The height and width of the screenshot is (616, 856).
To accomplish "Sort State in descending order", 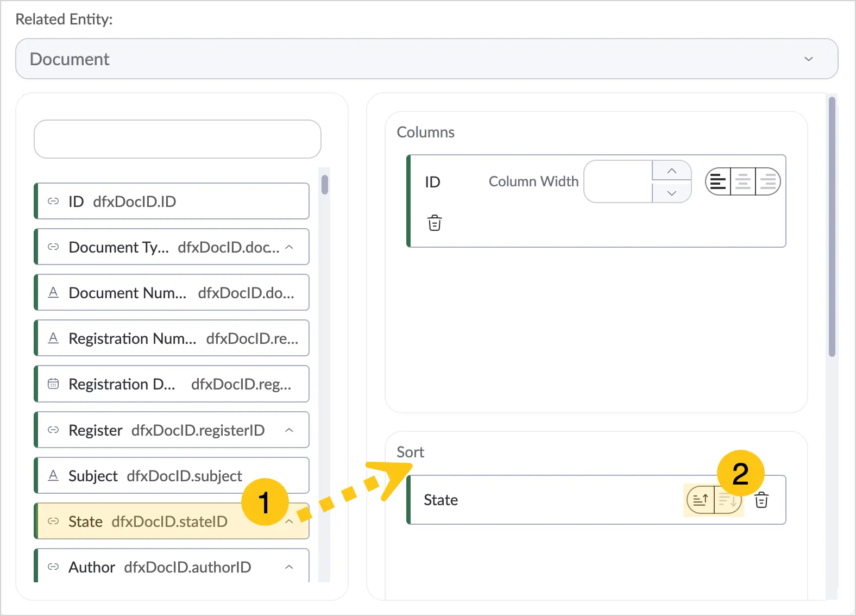I will tap(728, 500).
